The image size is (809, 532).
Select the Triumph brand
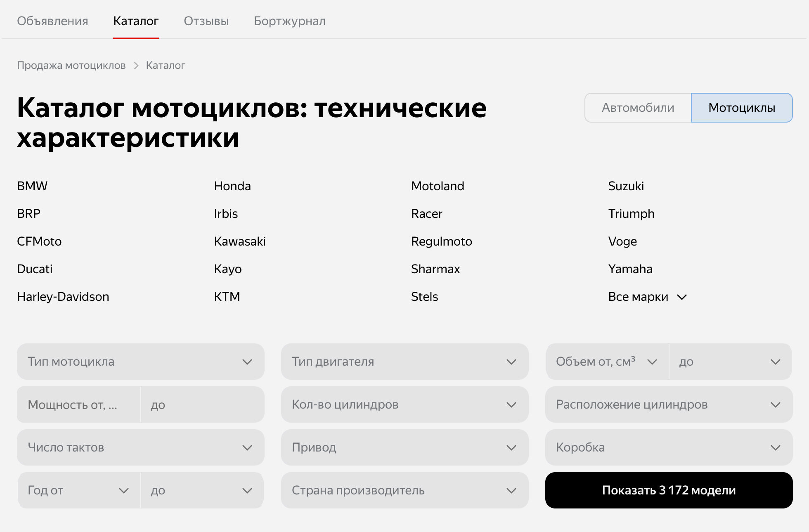[x=632, y=214]
